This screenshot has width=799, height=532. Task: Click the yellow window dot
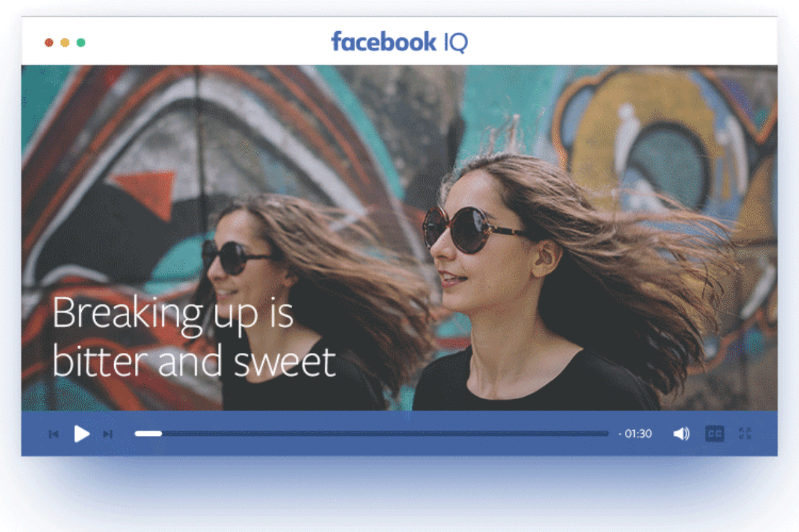pos(65,42)
